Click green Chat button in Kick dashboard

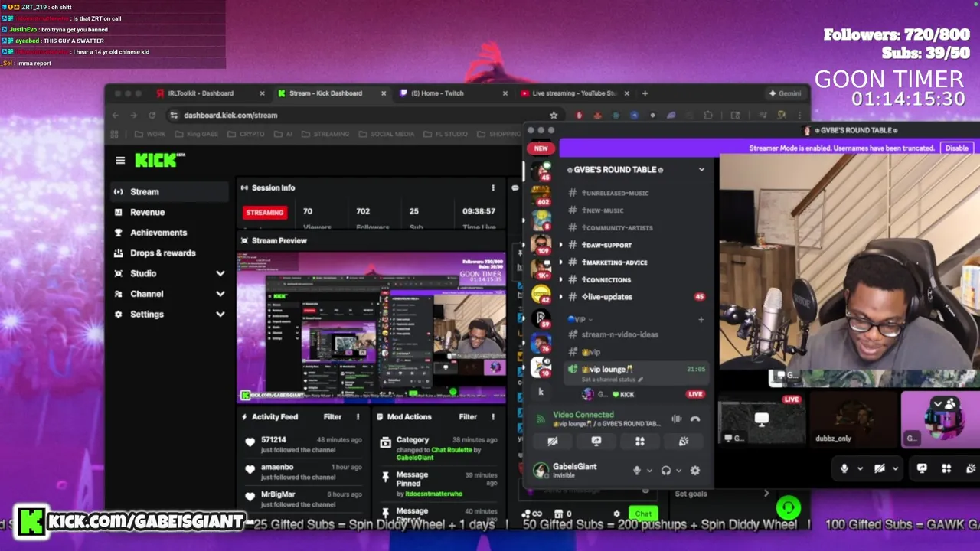pos(643,514)
